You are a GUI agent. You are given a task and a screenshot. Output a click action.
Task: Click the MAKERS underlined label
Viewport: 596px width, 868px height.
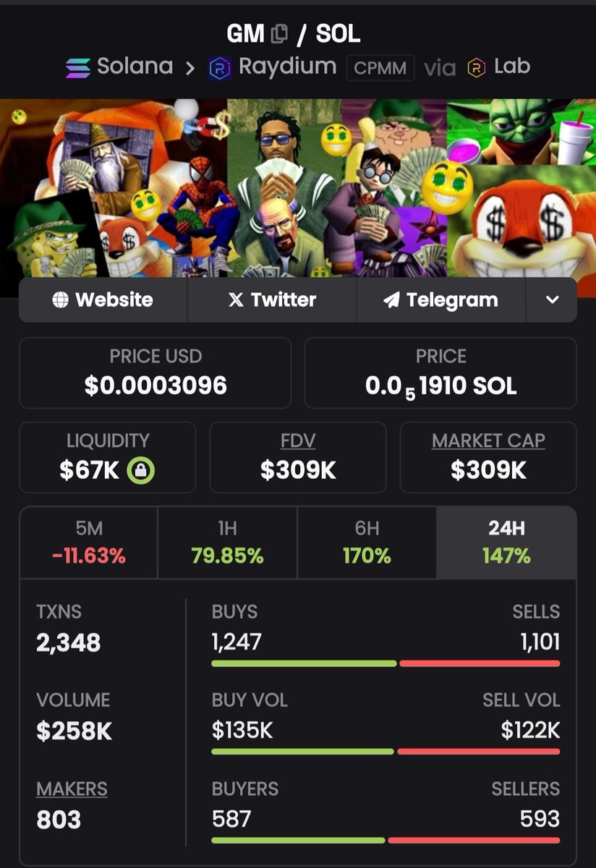[x=72, y=789]
